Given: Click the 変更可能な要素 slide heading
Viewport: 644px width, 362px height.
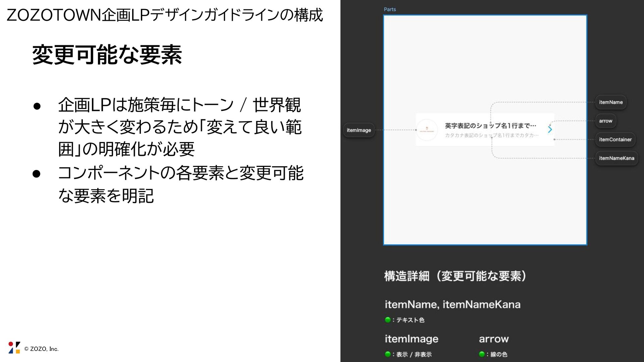Looking at the screenshot, I should pos(107,55).
